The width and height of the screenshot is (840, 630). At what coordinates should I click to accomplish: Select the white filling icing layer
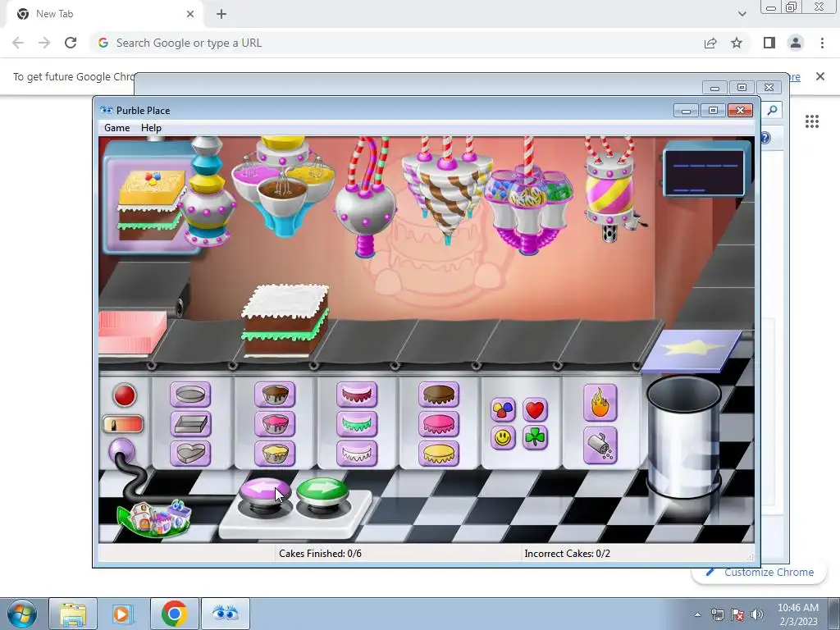pyautogui.click(x=357, y=453)
